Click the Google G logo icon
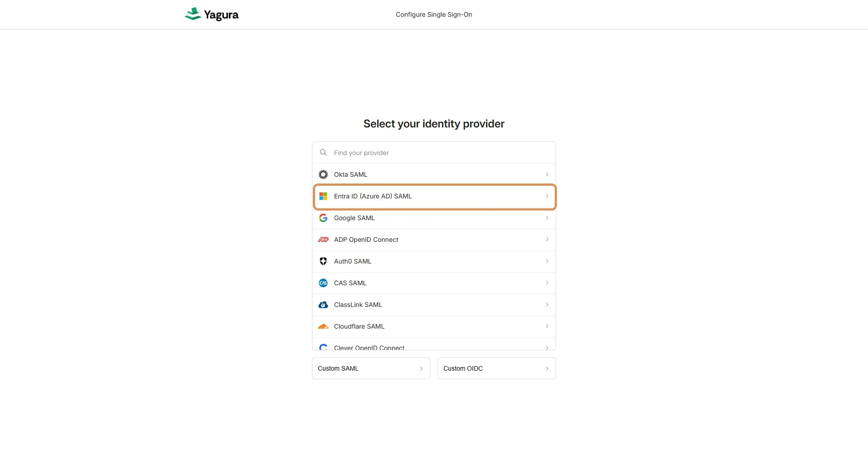The width and height of the screenshot is (868, 466). (x=323, y=218)
